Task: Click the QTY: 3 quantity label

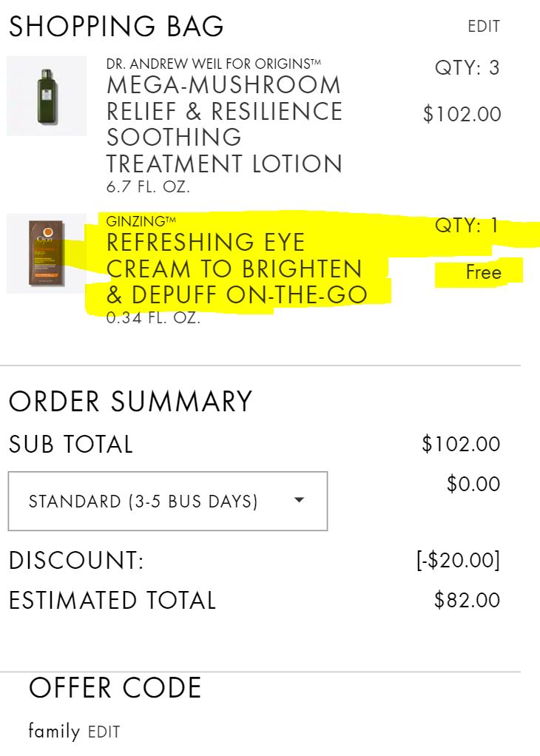Action: (x=467, y=69)
